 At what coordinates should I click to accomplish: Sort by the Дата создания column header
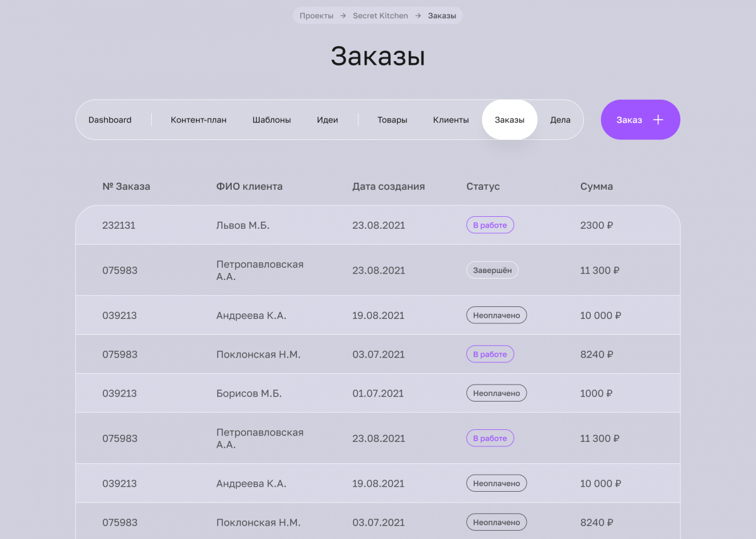coord(388,187)
